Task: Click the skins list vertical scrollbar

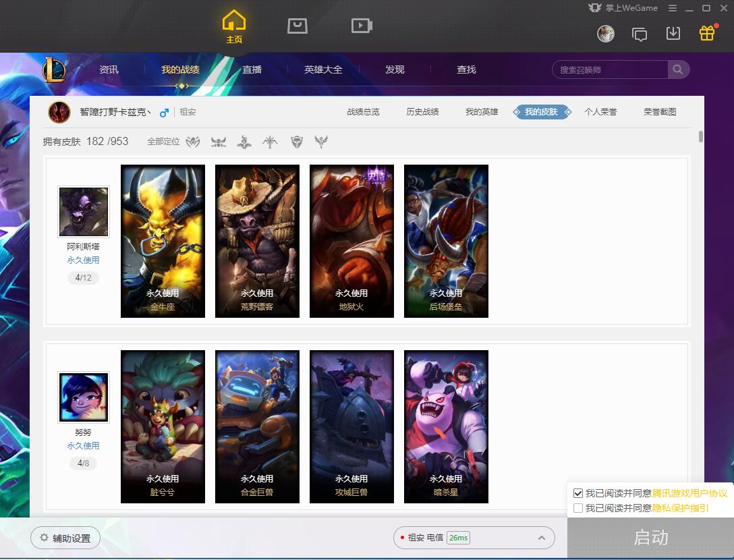Action: 700,136
